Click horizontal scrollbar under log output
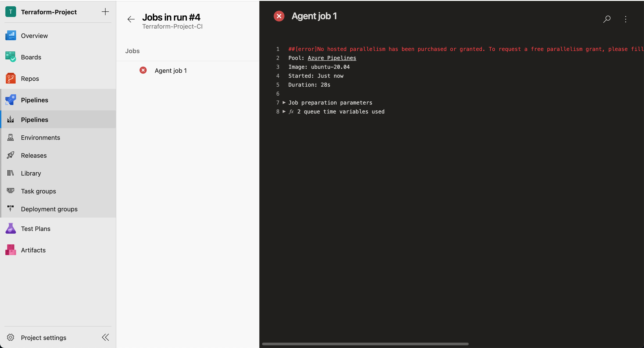The image size is (644, 348). point(365,344)
